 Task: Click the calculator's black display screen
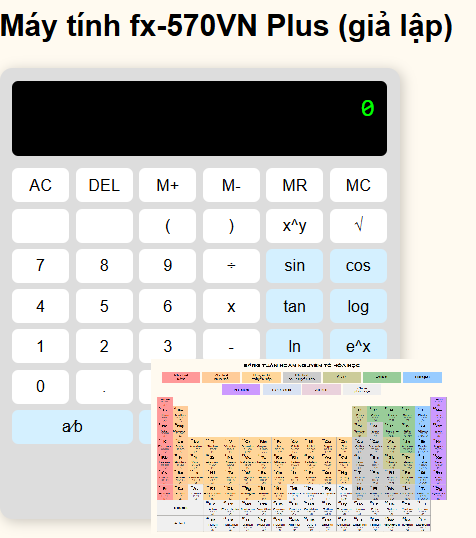pyautogui.click(x=199, y=118)
